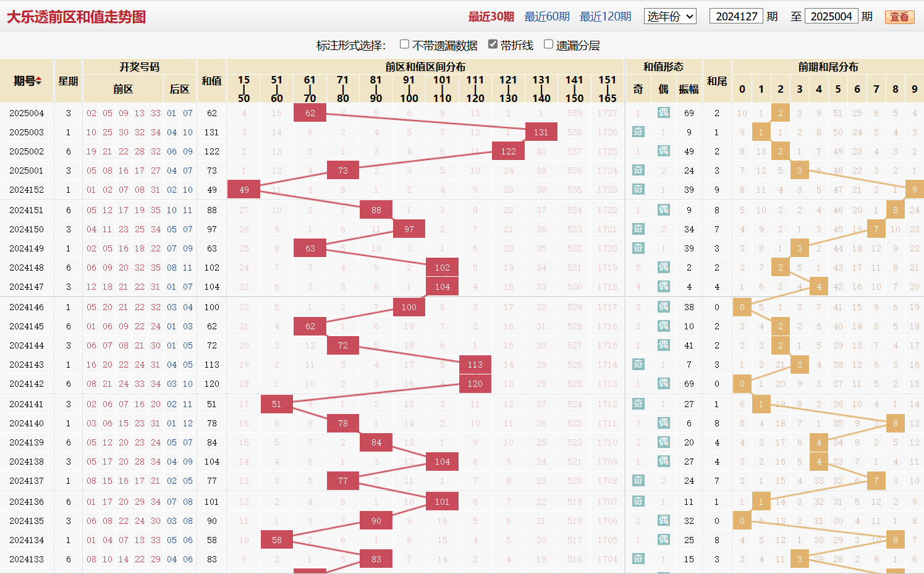
Task: Click the 期号 sort arrows icon
Action: tap(38, 81)
